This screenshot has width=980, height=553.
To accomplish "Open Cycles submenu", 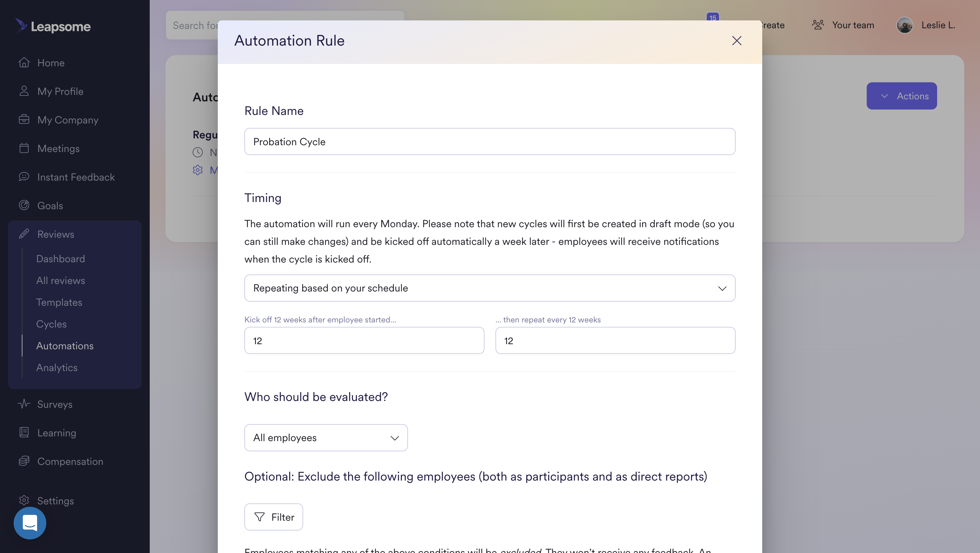I will coord(51,324).
